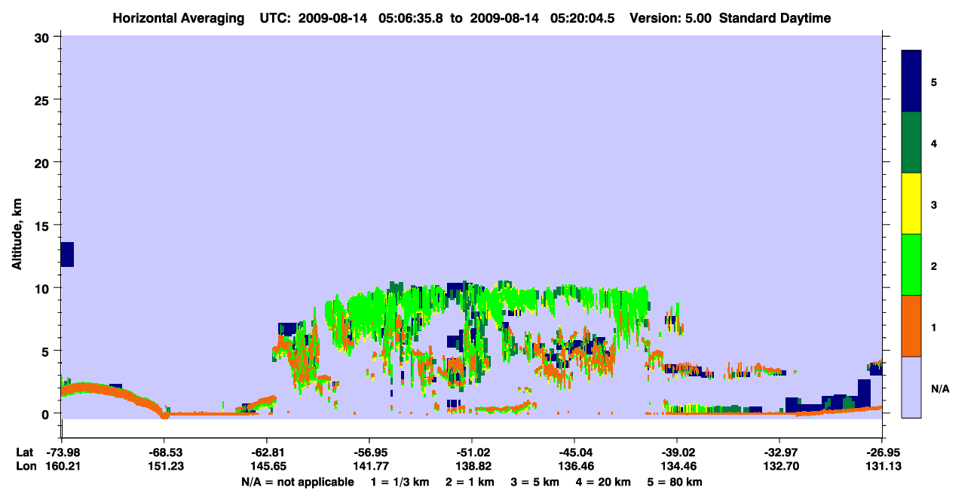The height and width of the screenshot is (503, 980).
Task: Click the end time '05:20:04.5' in title
Action: pyautogui.click(x=583, y=18)
